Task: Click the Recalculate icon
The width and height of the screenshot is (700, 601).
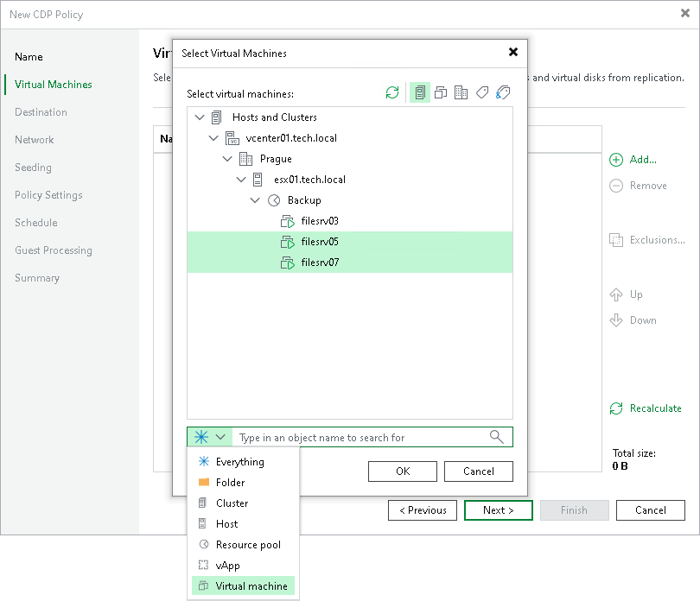Action: pos(615,408)
